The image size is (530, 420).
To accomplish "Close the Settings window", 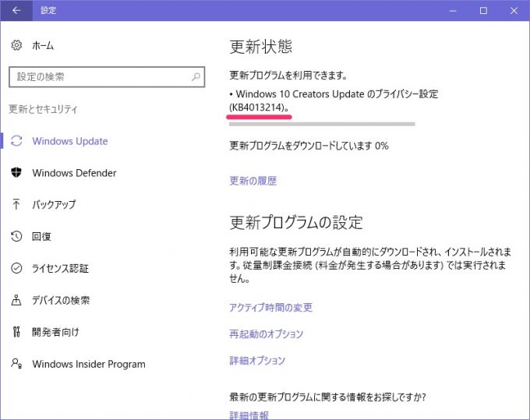I will pos(514,10).
